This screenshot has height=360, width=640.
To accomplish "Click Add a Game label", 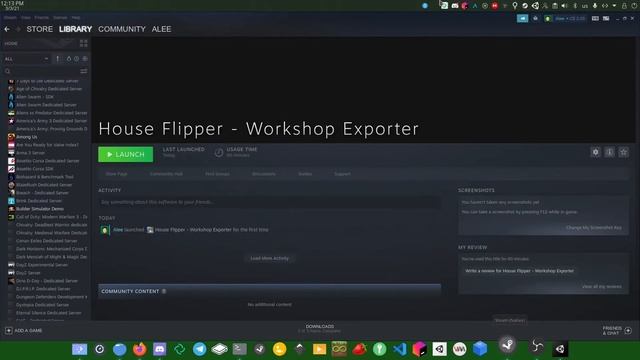I will pyautogui.click(x=28, y=330).
